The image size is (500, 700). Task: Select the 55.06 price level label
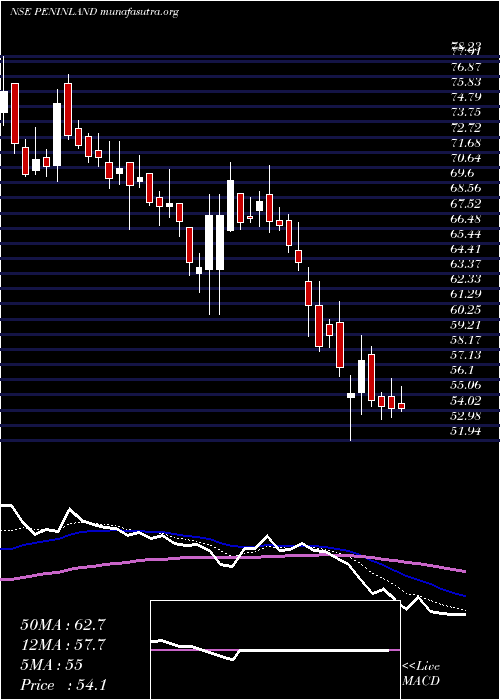[x=466, y=386]
